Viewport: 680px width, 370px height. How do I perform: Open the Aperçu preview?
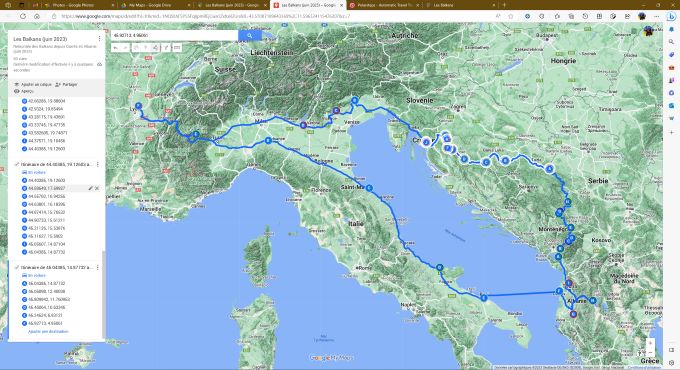(24, 92)
